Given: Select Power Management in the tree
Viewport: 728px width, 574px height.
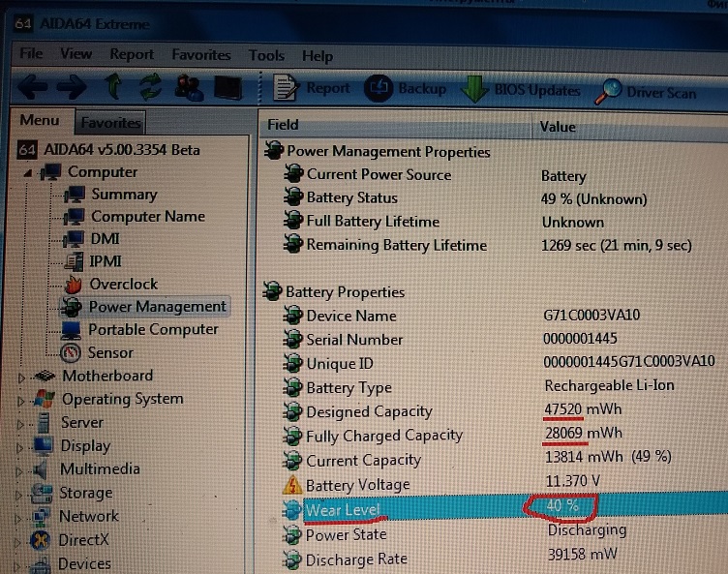Looking at the screenshot, I should [x=144, y=307].
